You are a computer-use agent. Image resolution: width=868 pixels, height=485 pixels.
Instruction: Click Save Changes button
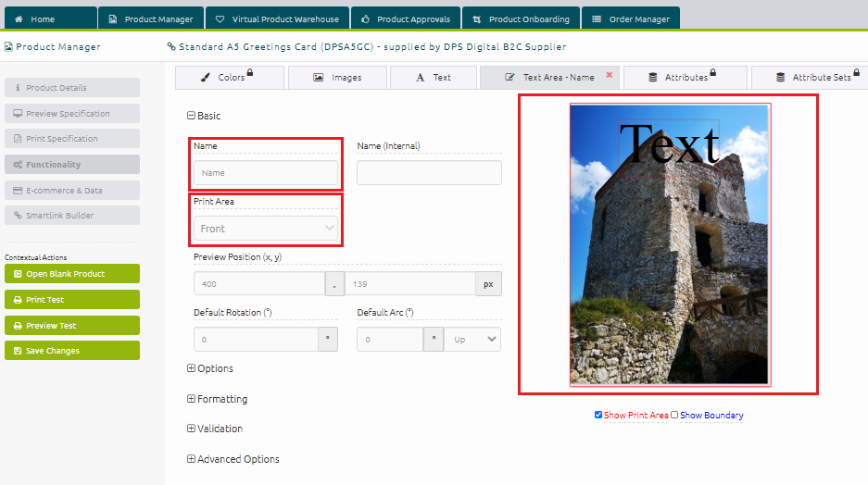72,351
